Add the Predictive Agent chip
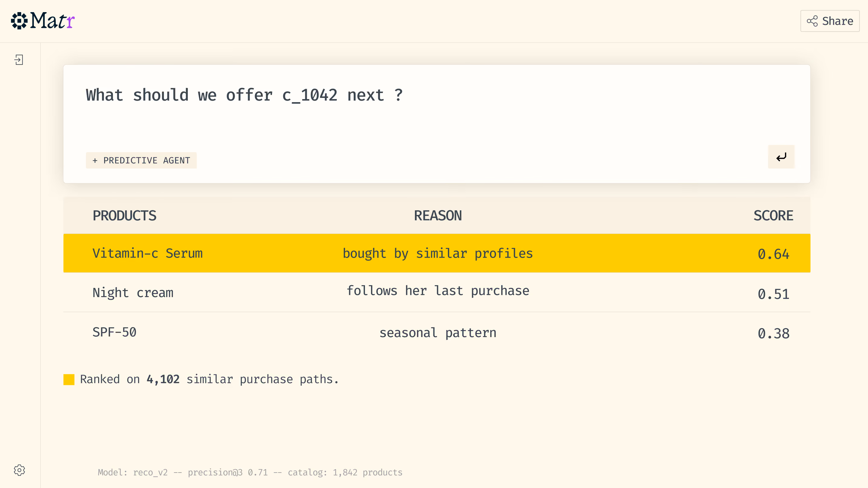 141,161
